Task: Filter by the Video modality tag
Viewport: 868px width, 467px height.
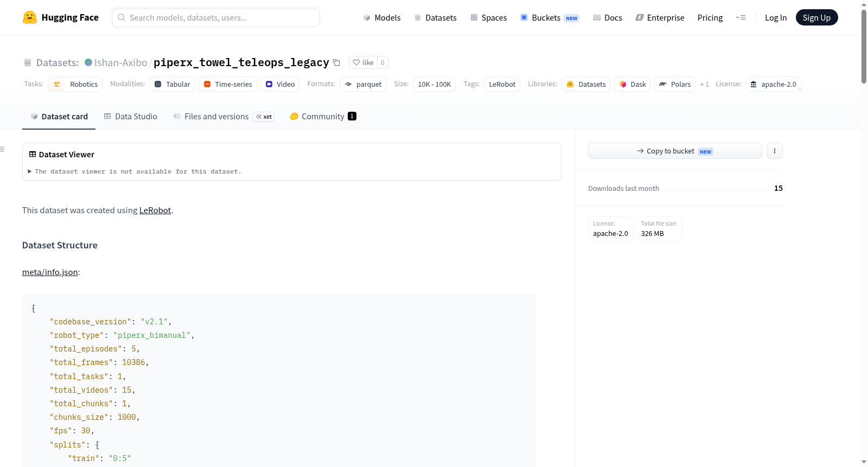Action: point(280,84)
